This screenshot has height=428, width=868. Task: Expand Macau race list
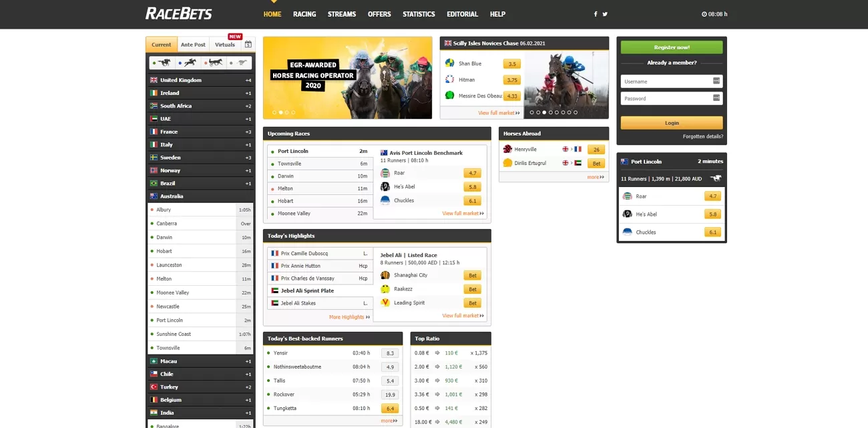[x=200, y=361]
